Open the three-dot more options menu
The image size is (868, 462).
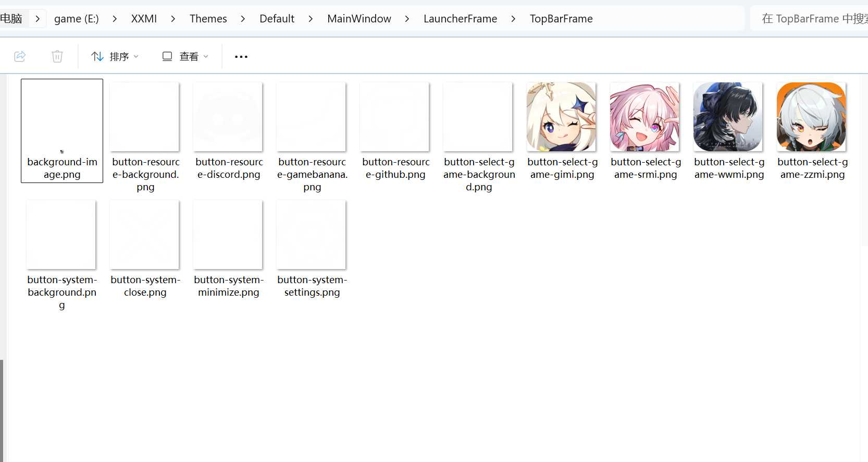[241, 56]
